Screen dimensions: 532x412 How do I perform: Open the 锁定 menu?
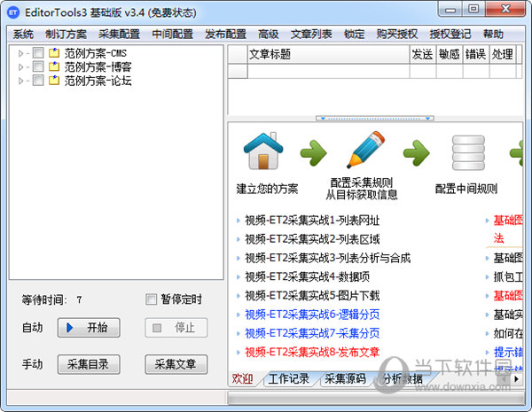click(354, 35)
